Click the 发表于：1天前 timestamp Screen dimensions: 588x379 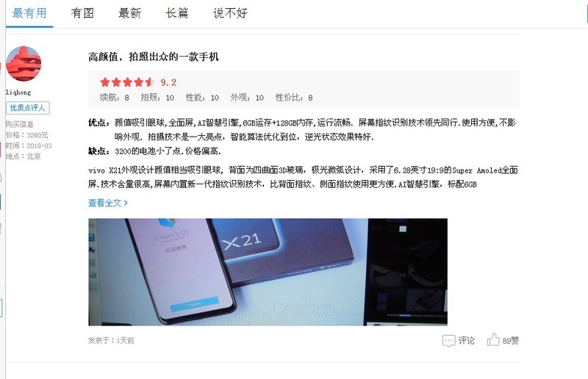click(111, 340)
